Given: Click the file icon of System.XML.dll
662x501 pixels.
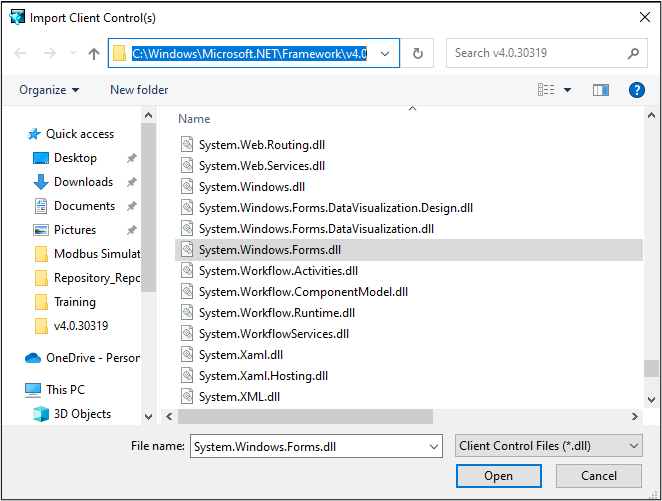Looking at the screenshot, I should tap(187, 397).
